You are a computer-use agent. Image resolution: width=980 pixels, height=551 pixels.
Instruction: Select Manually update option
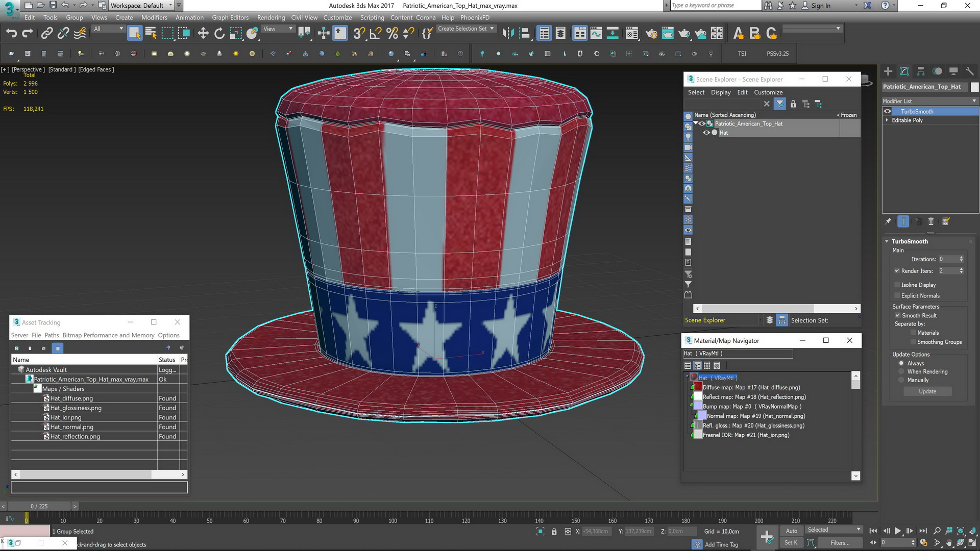(x=901, y=380)
